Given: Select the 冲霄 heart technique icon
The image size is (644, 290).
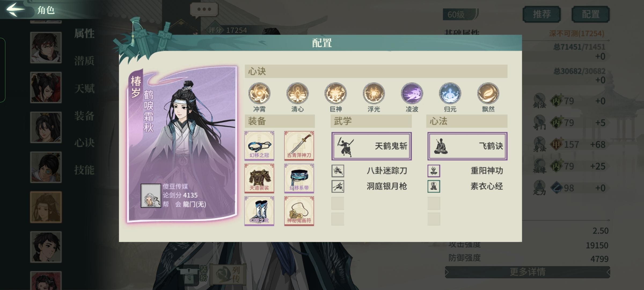Looking at the screenshot, I should (x=259, y=93).
